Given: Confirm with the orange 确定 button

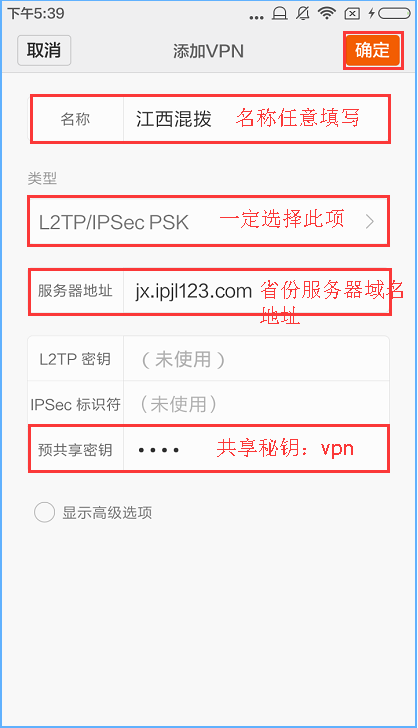Looking at the screenshot, I should (372, 50).
